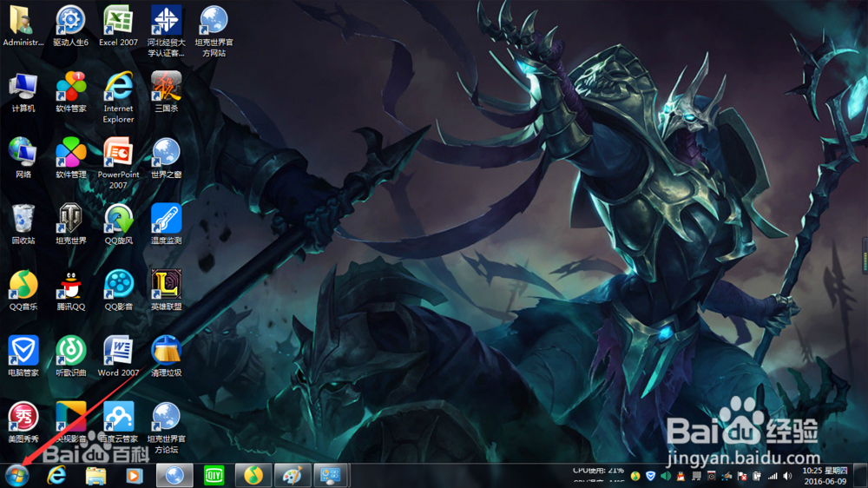Launch Internet Explorer from the taskbar
This screenshot has height=488, width=868.
click(x=56, y=476)
